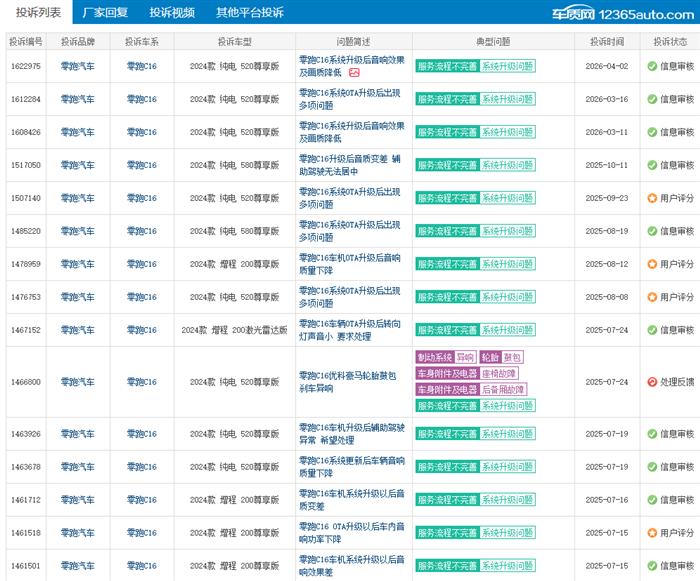Viewport: 700px width, 581px height.
Task: Click the orange star rating icon for complaint 1461518
Action: click(652, 533)
